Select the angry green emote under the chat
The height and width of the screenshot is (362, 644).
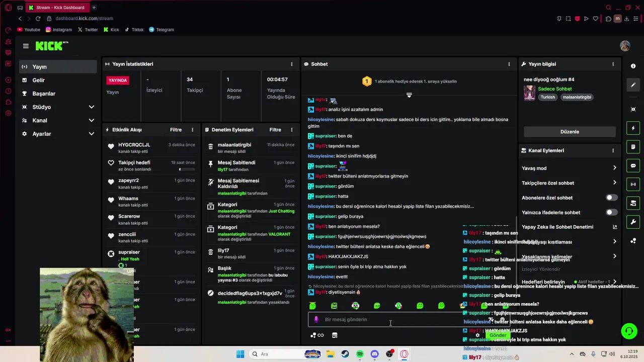[x=334, y=306]
